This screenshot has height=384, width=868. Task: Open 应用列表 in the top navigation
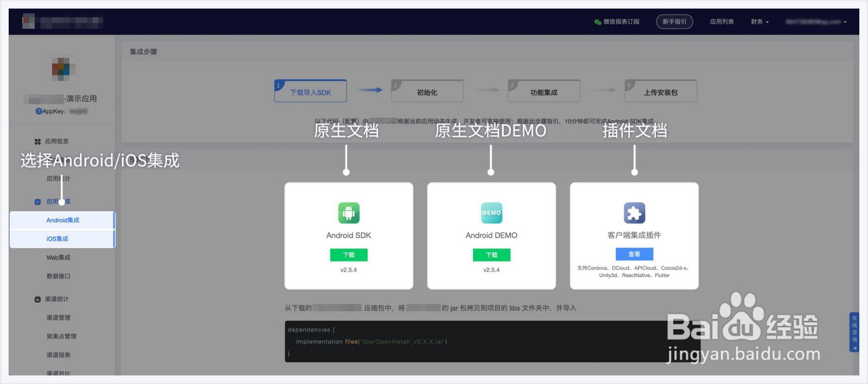[722, 22]
